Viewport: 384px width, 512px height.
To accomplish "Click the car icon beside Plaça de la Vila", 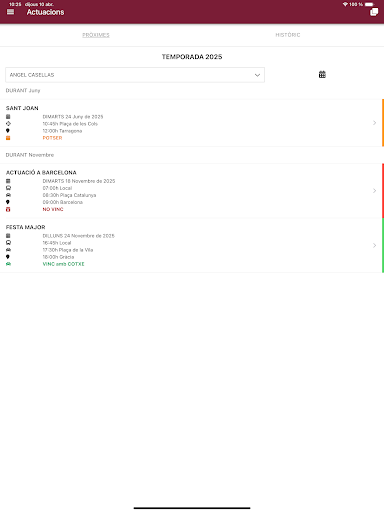I will point(8,250).
